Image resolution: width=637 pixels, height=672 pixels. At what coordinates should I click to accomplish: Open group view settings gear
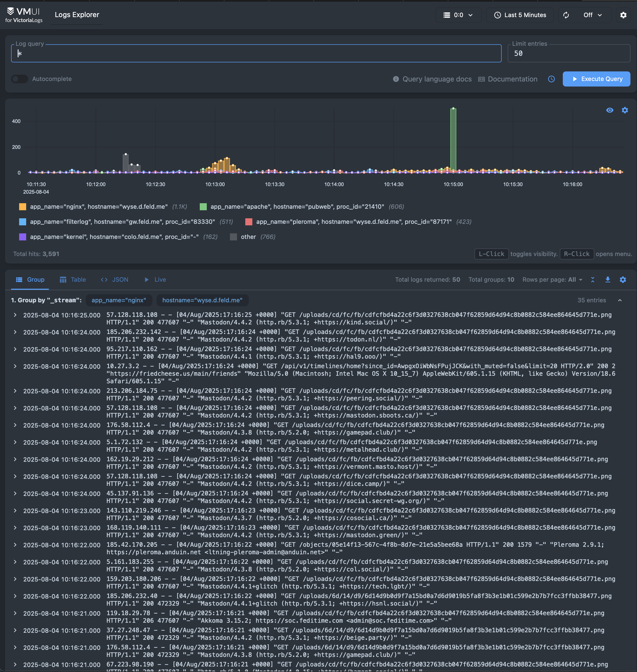(x=622, y=280)
